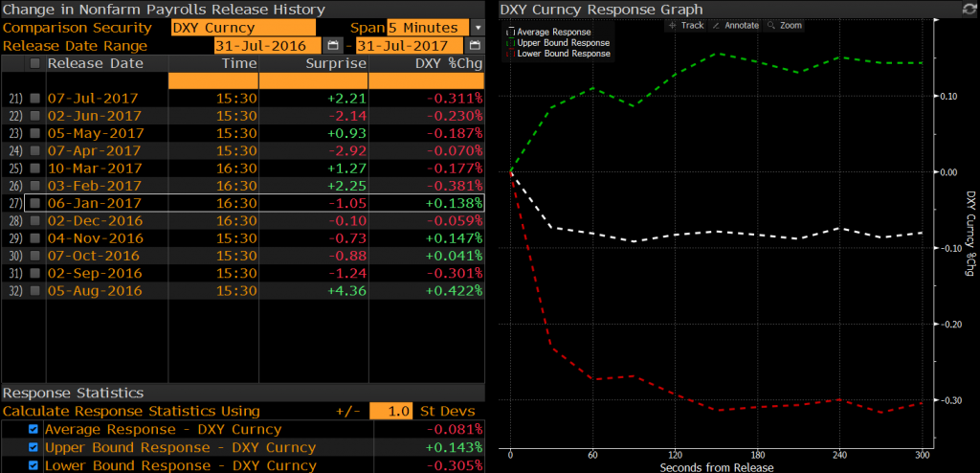Check the box for 02-Sep-2016 release
980x473 pixels.
pyautogui.click(x=35, y=274)
